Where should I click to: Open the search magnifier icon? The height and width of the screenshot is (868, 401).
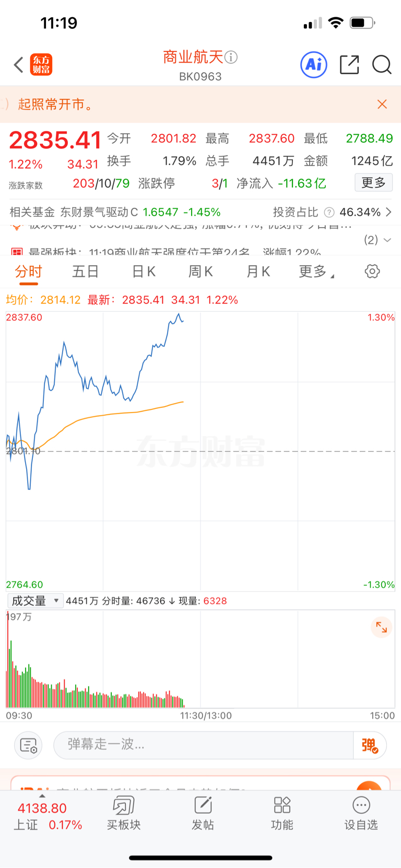point(382,65)
